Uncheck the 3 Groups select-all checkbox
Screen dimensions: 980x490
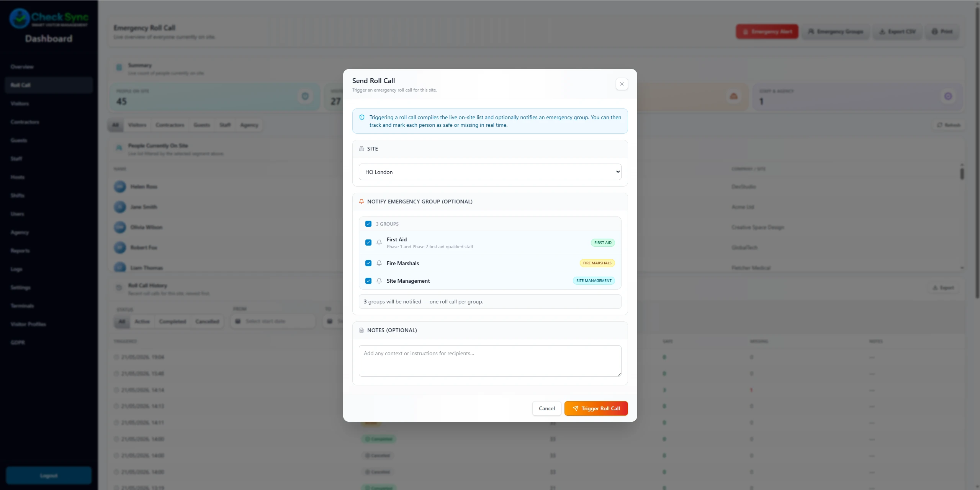tap(368, 224)
